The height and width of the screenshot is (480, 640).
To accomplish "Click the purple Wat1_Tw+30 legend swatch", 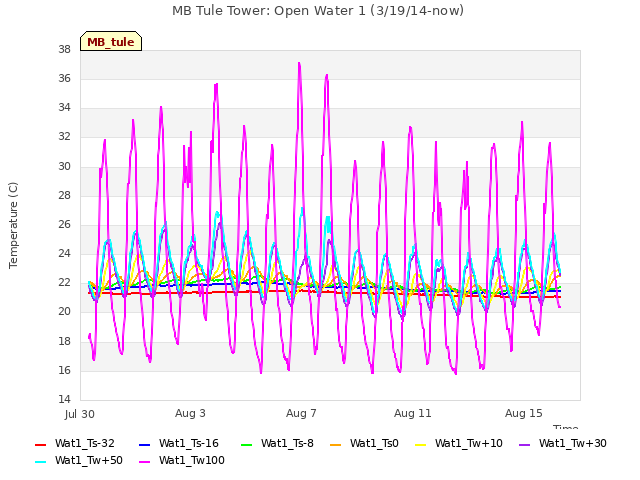I will click(524, 444).
